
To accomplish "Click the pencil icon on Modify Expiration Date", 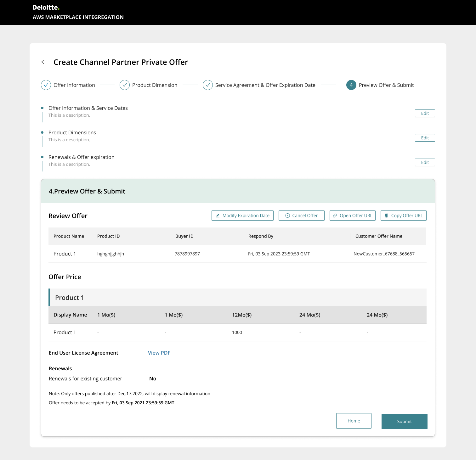I will click(218, 216).
